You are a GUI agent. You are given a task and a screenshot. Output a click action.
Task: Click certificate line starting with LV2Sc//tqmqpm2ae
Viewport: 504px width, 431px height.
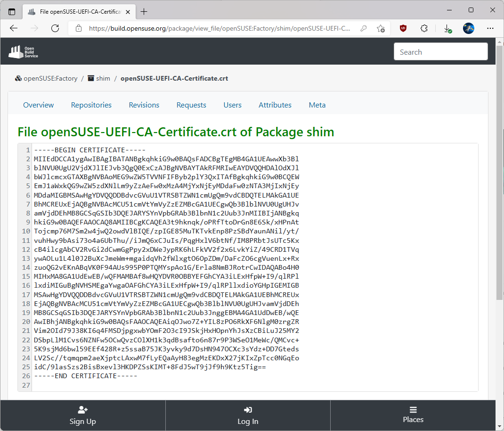click(x=166, y=358)
